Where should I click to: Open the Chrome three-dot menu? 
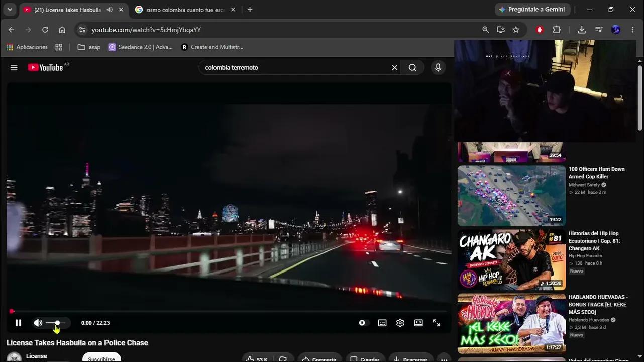pyautogui.click(x=633, y=30)
